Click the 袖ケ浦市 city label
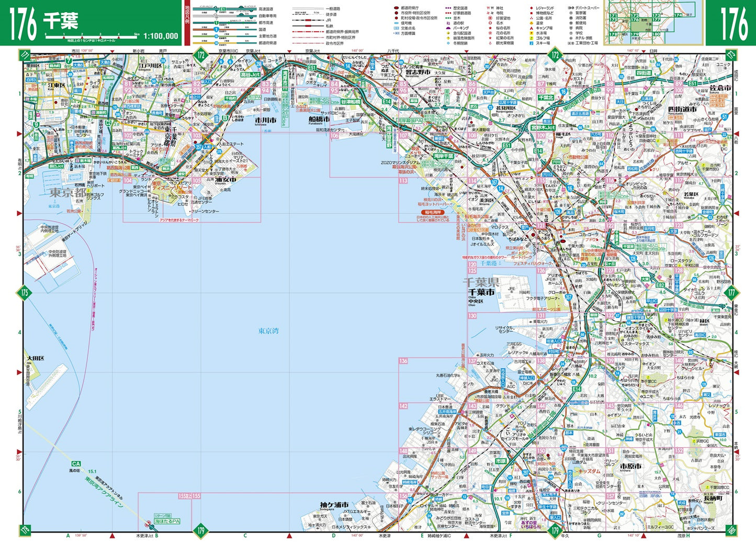Viewport: 756px width, 543px height. pos(334,505)
